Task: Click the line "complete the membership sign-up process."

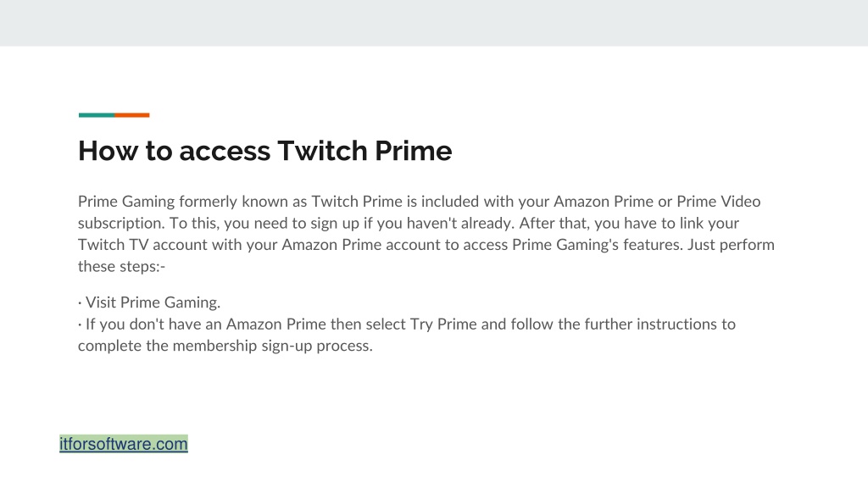Action: 225,346
